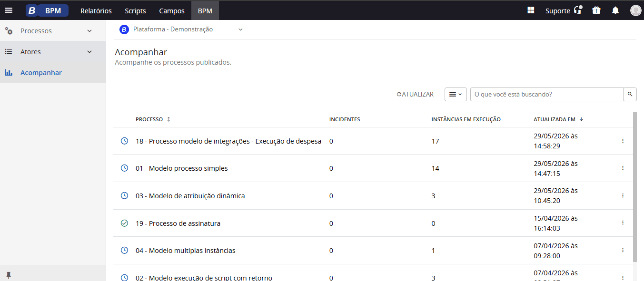The image size is (644, 281).
Task: Open the user avatar menu
Action: pos(635,10)
